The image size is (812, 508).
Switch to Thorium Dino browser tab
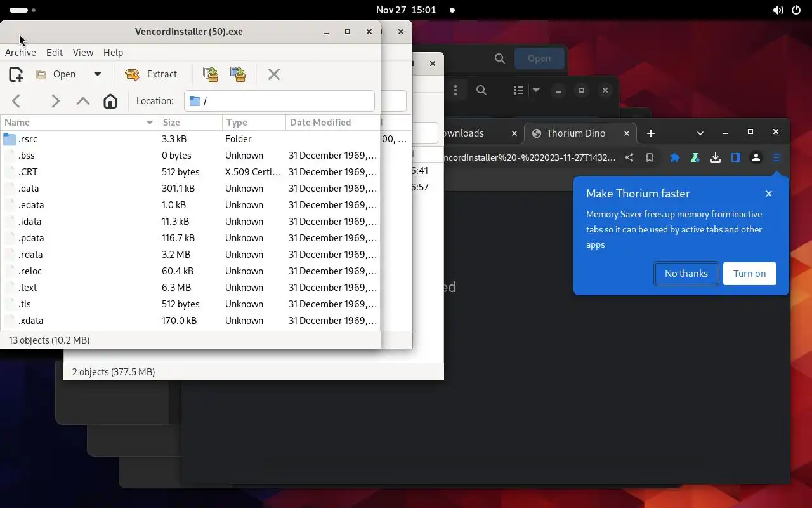(576, 133)
